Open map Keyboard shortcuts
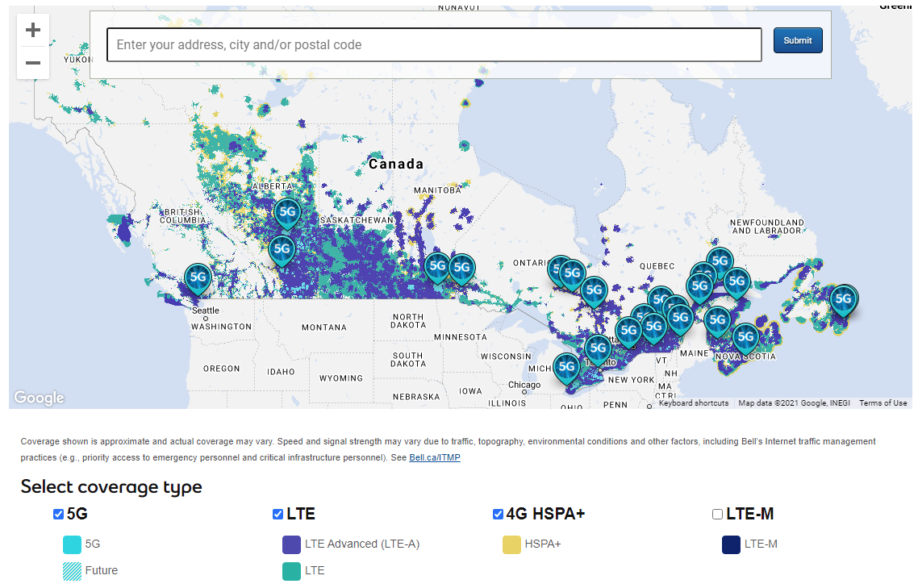The height and width of the screenshot is (588, 918). pos(693,403)
